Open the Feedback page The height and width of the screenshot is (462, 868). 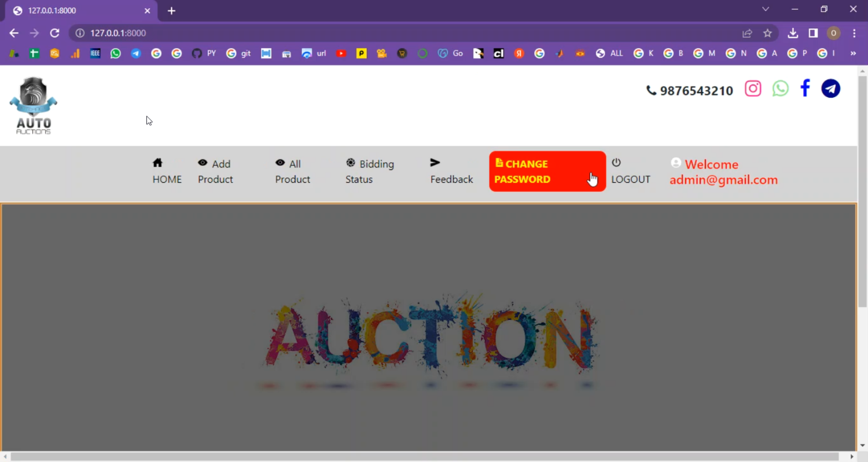[x=451, y=171]
